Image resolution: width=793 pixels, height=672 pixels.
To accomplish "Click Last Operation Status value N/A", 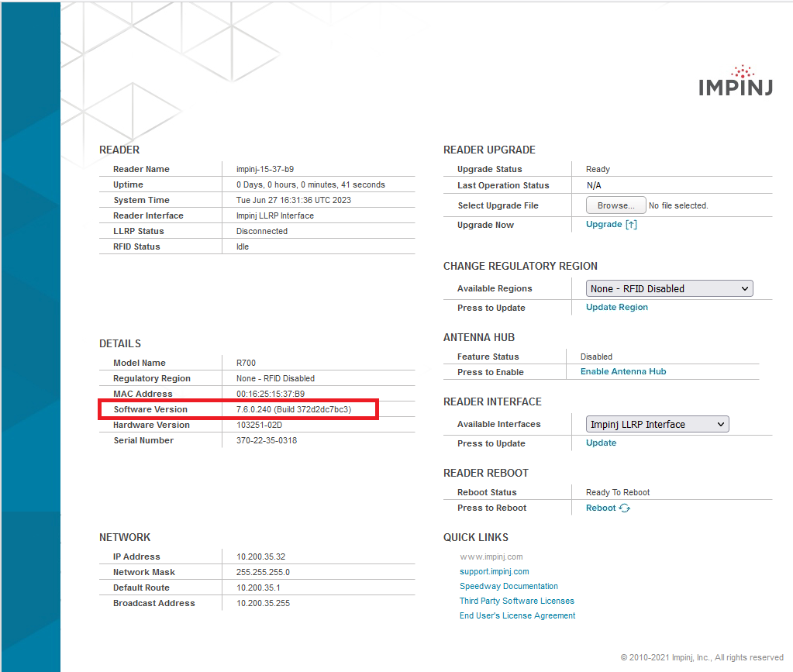I will 594,185.
